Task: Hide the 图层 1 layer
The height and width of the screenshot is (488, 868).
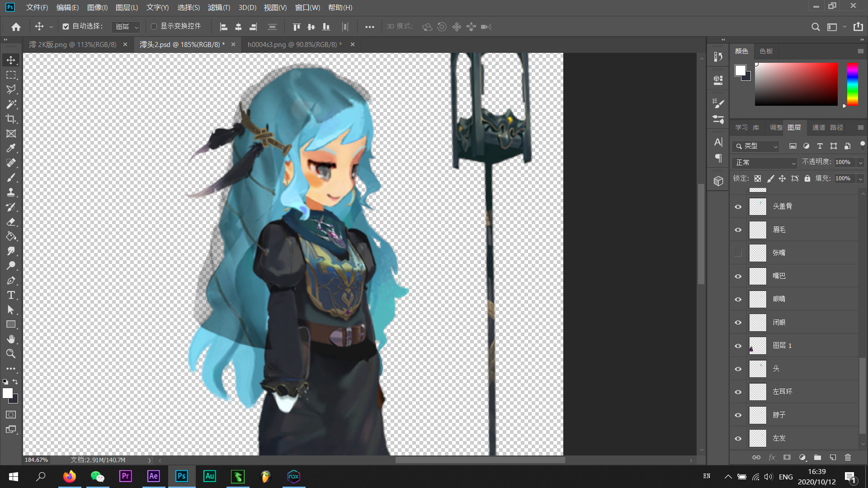Action: click(738, 346)
